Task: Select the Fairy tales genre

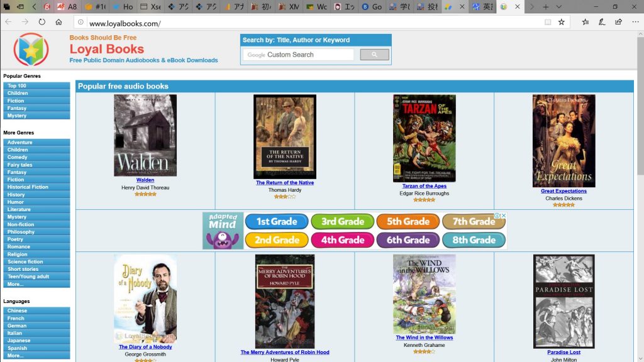Action: point(36,165)
